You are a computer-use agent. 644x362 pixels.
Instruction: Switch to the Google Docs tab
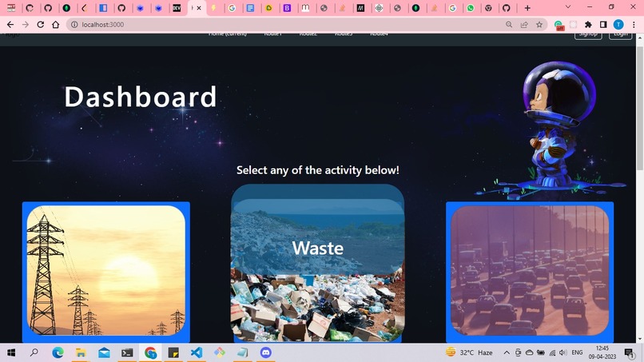[250, 8]
